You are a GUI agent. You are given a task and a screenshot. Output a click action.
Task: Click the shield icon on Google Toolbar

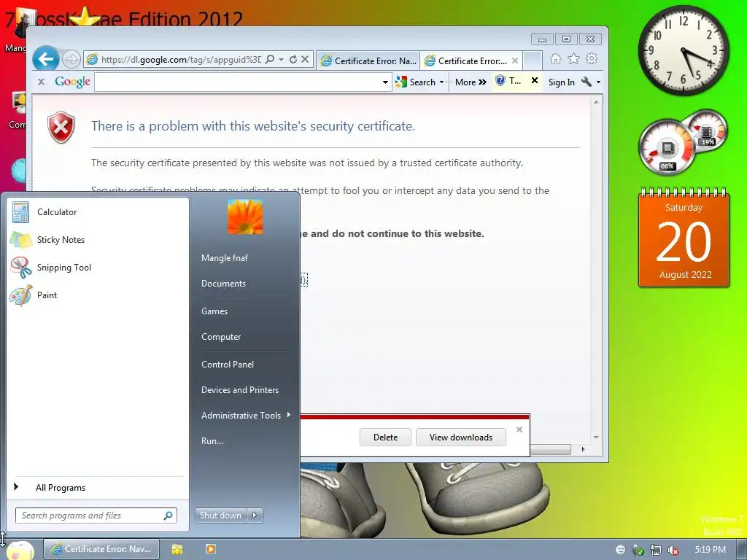500,81
